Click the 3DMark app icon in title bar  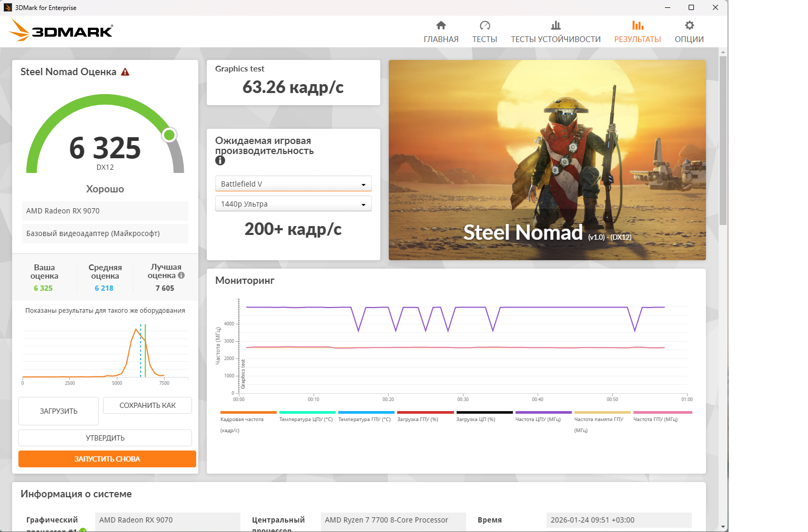(8, 7)
